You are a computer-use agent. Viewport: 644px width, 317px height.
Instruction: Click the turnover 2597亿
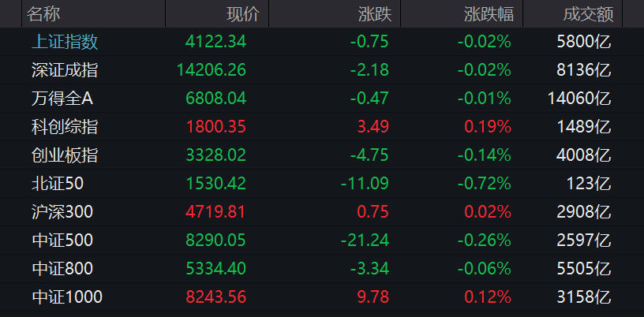tap(584, 241)
